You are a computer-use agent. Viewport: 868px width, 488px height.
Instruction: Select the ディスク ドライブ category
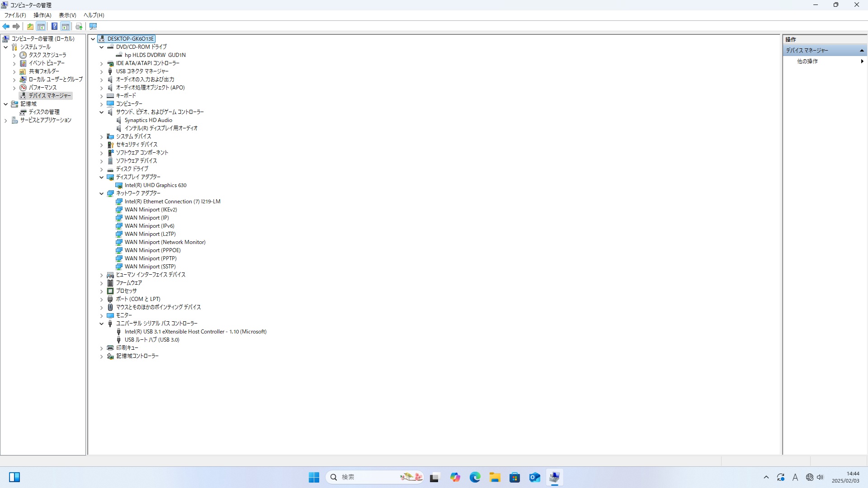[132, 169]
